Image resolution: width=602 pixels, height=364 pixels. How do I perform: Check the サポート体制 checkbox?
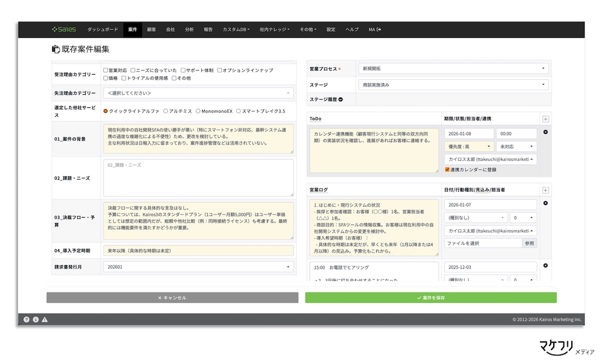[x=183, y=70]
